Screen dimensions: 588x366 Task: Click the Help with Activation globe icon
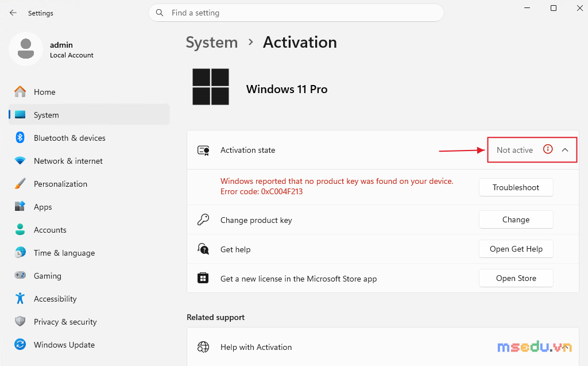[x=203, y=347]
